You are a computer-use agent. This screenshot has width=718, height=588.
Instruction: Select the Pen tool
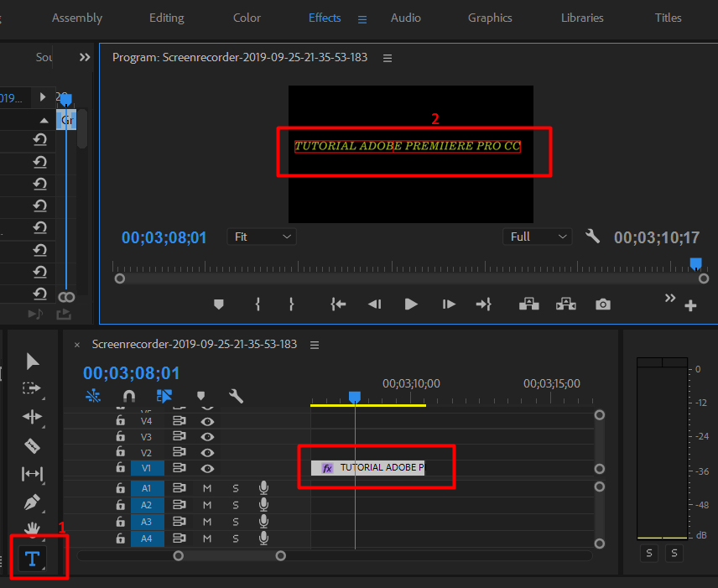(32, 502)
